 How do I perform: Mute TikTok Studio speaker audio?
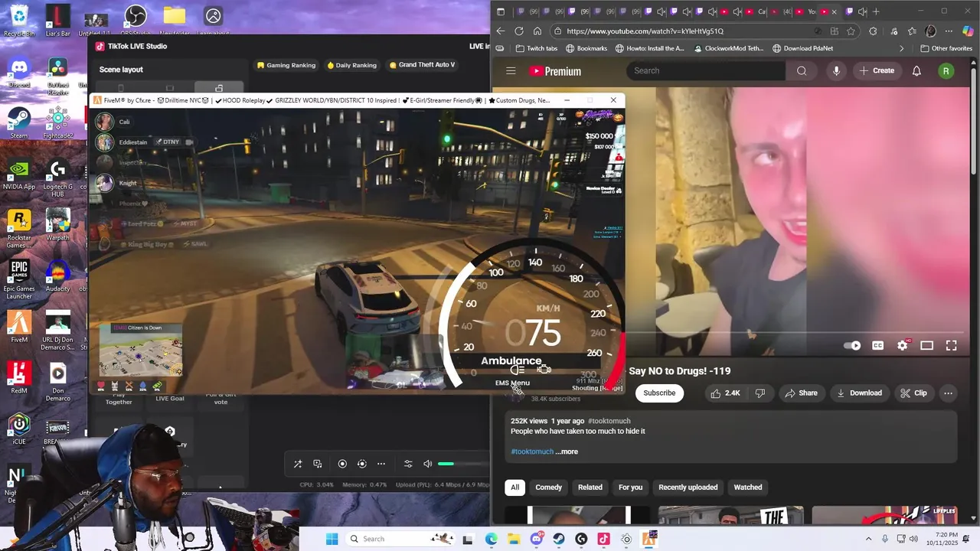click(427, 464)
